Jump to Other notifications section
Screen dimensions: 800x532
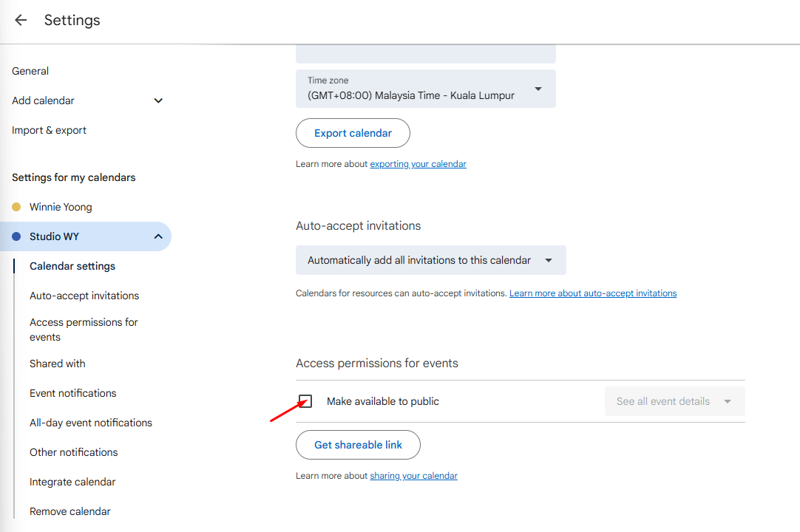pyautogui.click(x=73, y=452)
